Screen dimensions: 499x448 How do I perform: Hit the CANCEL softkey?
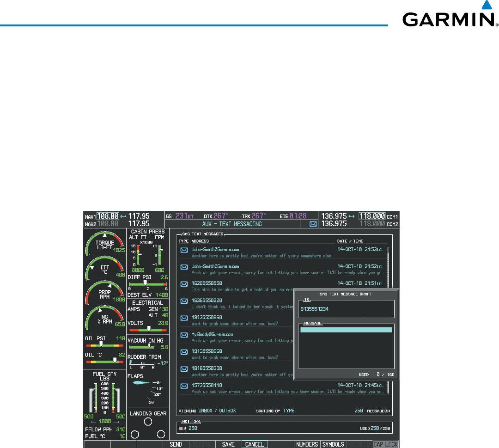pyautogui.click(x=254, y=444)
